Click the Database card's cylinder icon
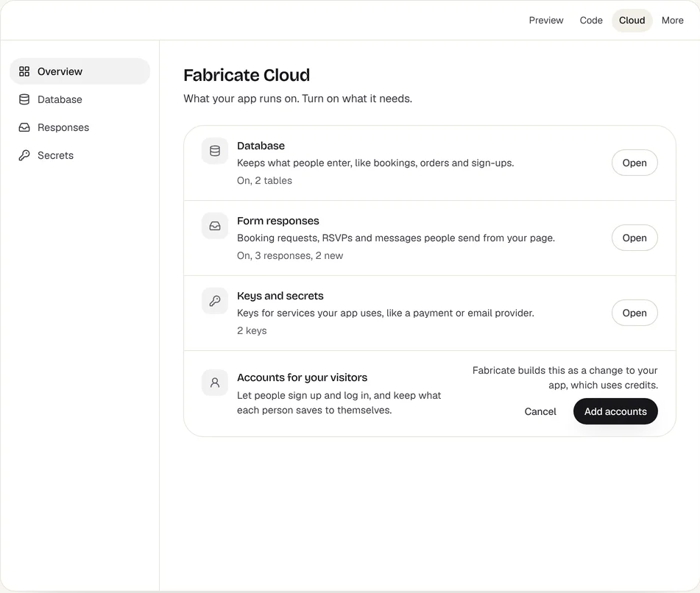 point(215,151)
